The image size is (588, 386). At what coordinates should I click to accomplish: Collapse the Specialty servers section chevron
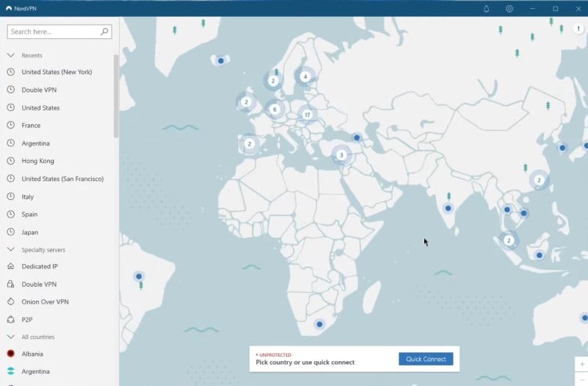pyautogui.click(x=11, y=249)
